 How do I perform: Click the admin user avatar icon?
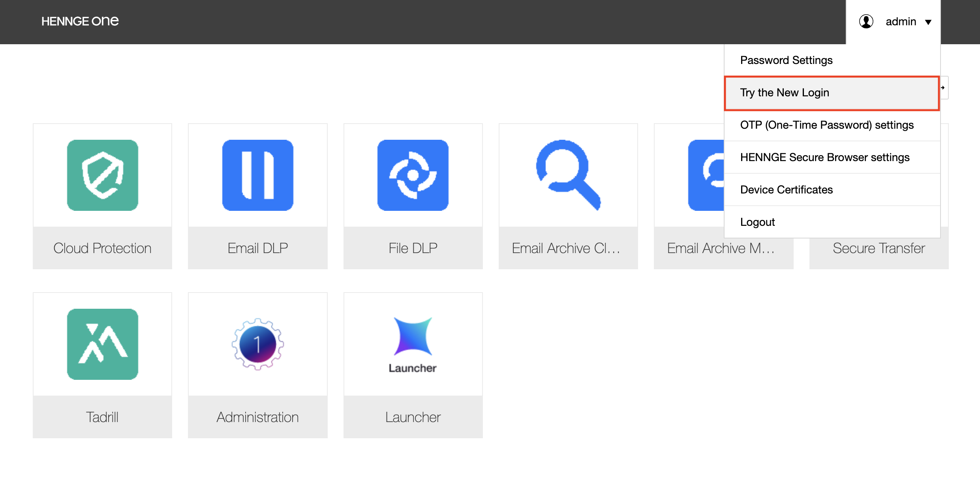coord(866,21)
